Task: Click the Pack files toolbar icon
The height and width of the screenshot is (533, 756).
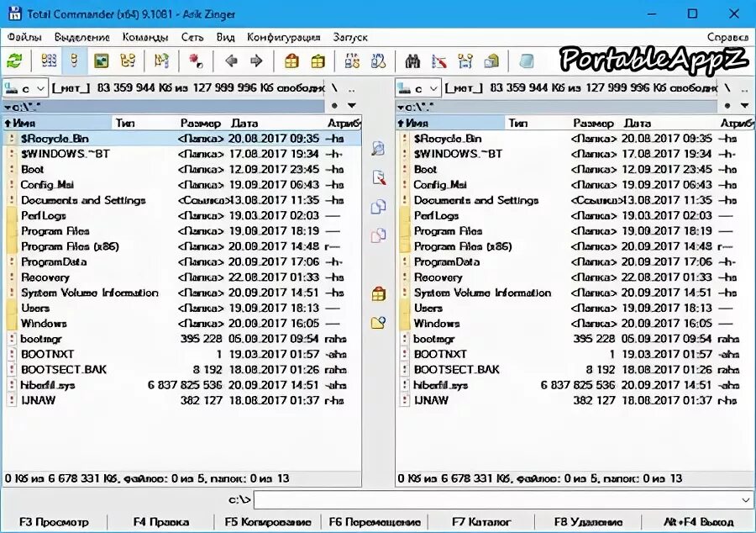Action: (x=291, y=61)
